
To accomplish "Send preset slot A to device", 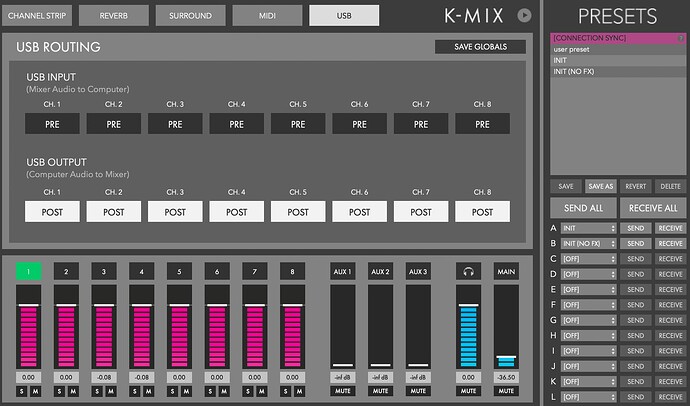I will [x=636, y=228].
